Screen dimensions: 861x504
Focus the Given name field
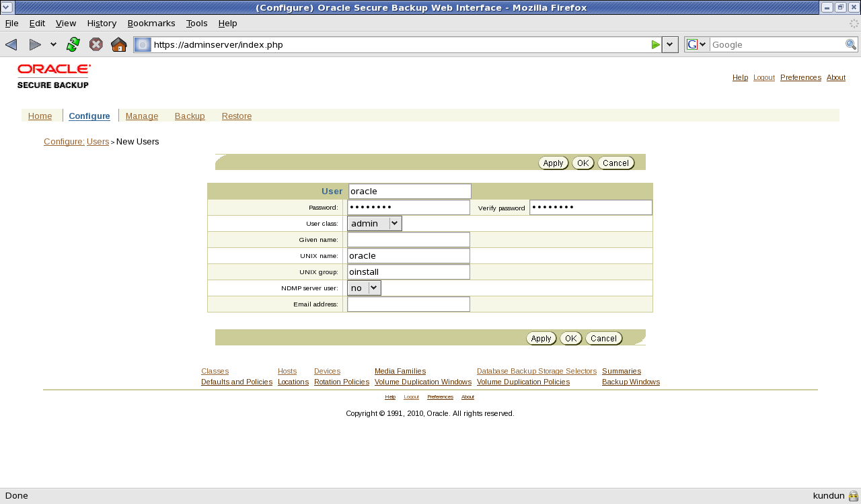click(408, 240)
